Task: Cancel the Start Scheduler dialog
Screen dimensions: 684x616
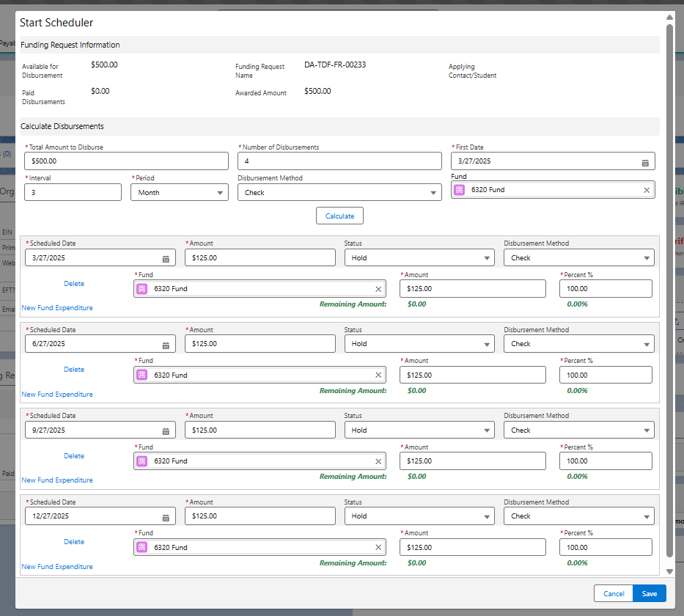Action: [x=614, y=594]
